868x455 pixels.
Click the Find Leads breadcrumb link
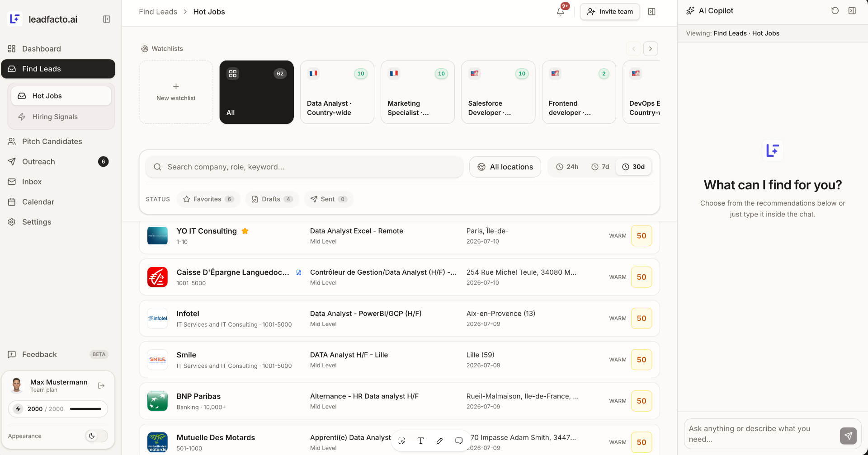[158, 12]
